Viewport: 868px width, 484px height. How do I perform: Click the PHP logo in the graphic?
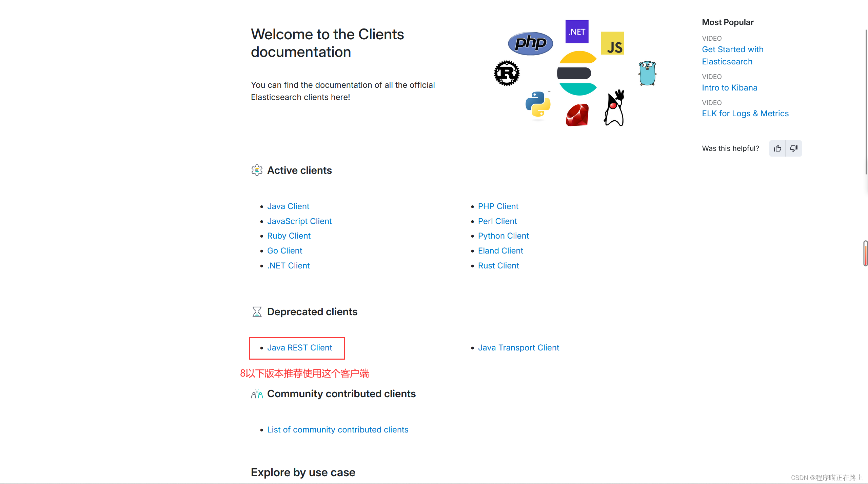pos(530,43)
